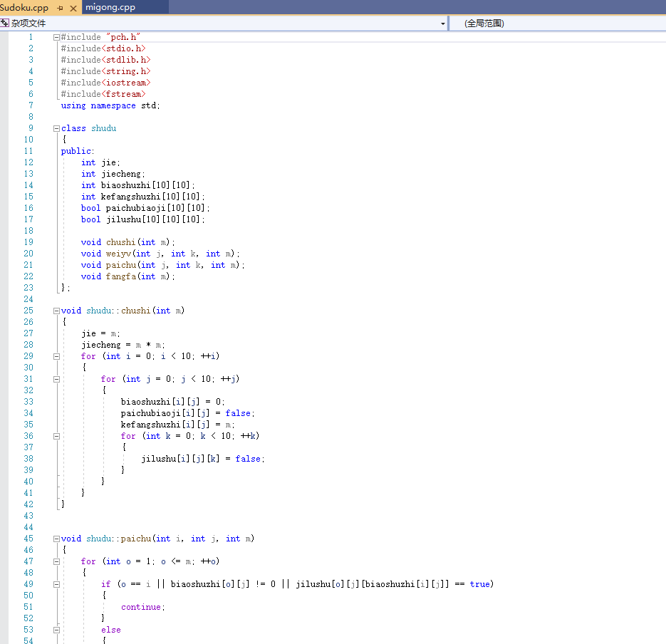Collapse the inner for j loop at line 31
The height and width of the screenshot is (644, 666).
click(x=56, y=380)
